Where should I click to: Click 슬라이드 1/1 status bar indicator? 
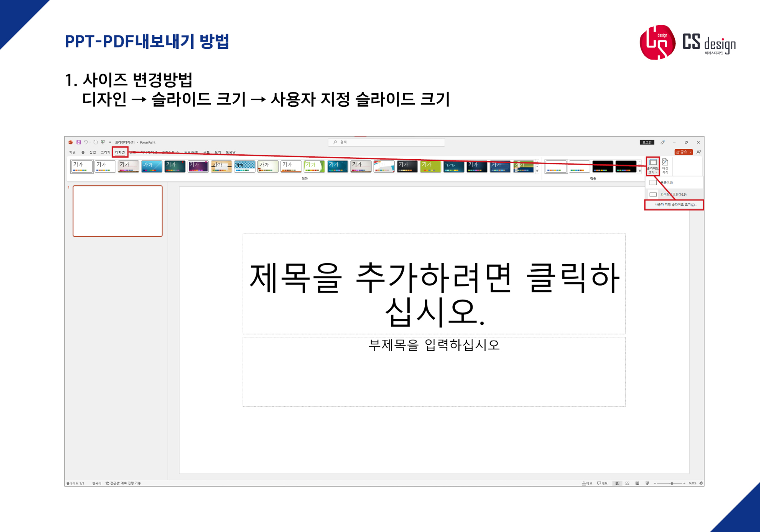point(75,483)
